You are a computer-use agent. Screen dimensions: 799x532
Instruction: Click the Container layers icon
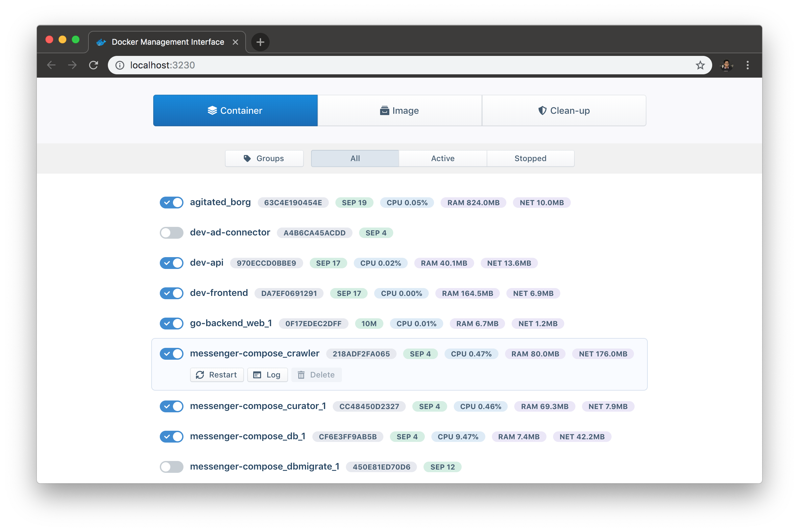212,110
